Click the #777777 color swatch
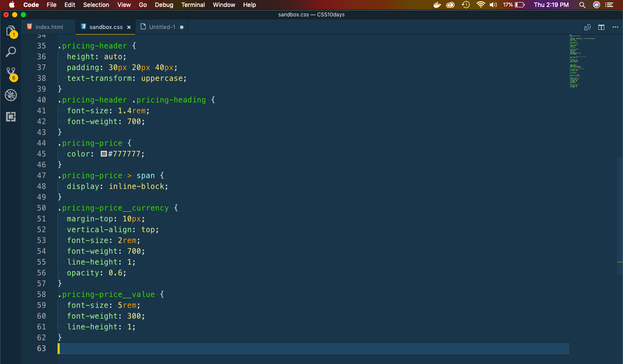This screenshot has height=364, width=623. tap(104, 153)
